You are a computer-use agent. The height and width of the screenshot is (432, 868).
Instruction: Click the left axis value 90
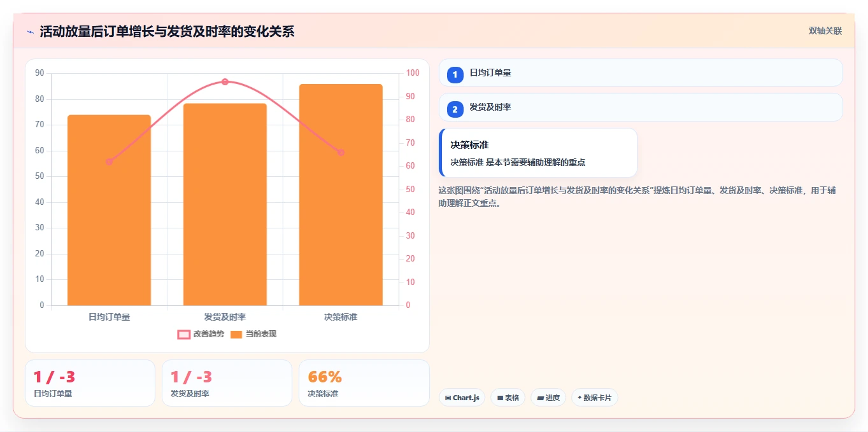coord(39,73)
